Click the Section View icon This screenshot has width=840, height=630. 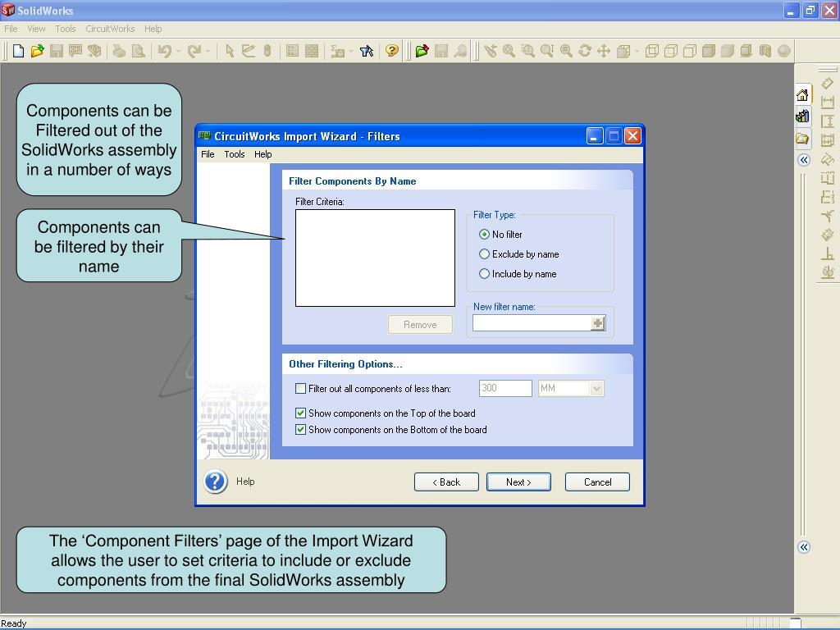[765, 51]
